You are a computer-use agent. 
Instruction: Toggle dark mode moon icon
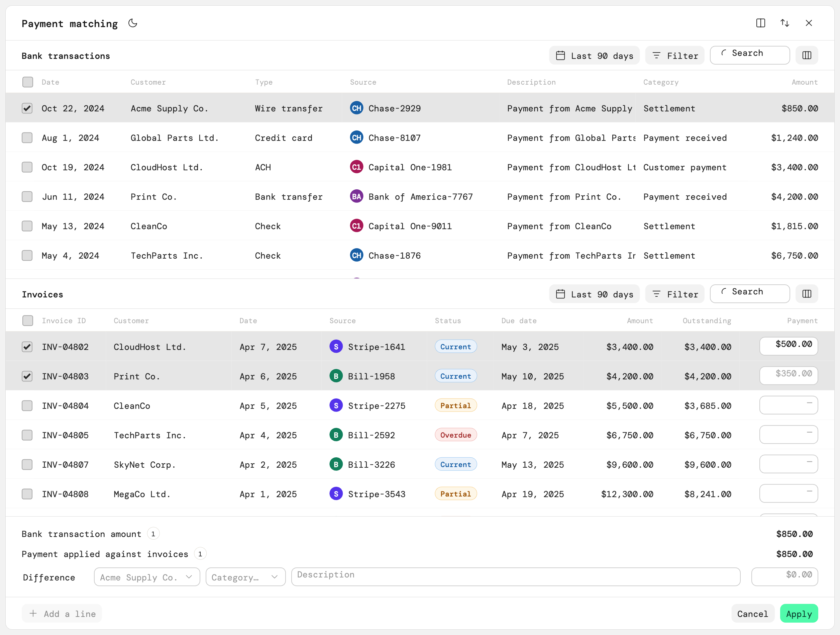(x=132, y=23)
